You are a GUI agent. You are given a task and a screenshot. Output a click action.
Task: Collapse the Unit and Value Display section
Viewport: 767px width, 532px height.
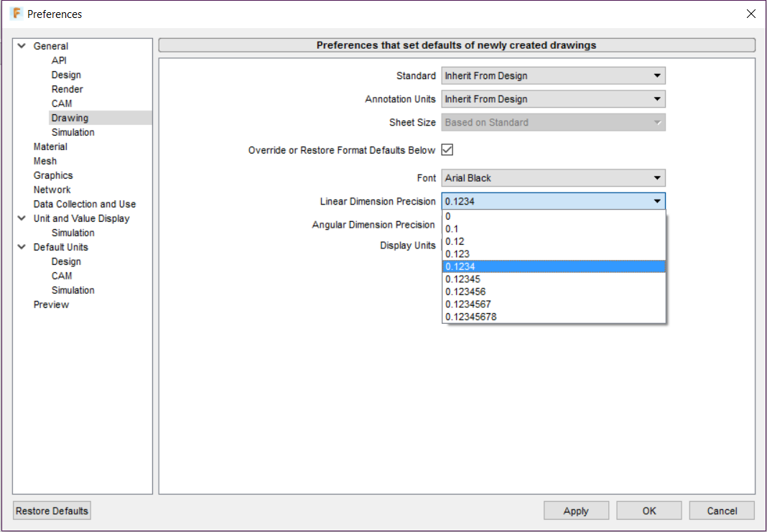(x=21, y=218)
